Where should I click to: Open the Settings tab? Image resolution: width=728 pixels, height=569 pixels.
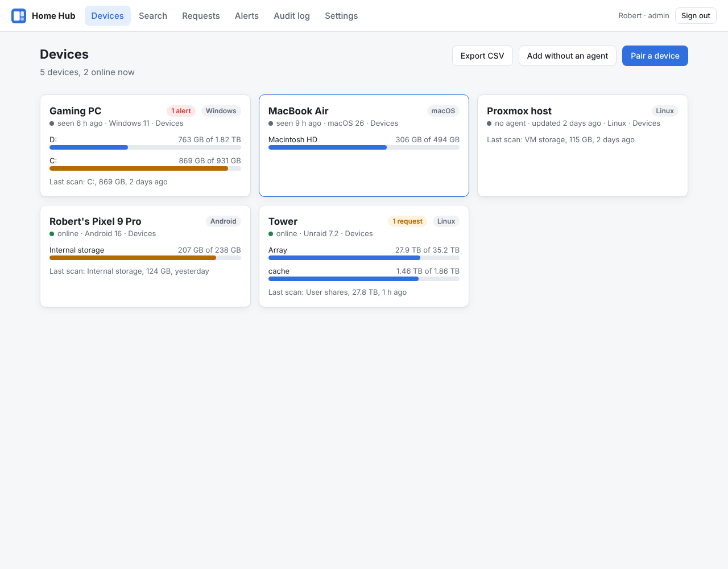pos(341,16)
